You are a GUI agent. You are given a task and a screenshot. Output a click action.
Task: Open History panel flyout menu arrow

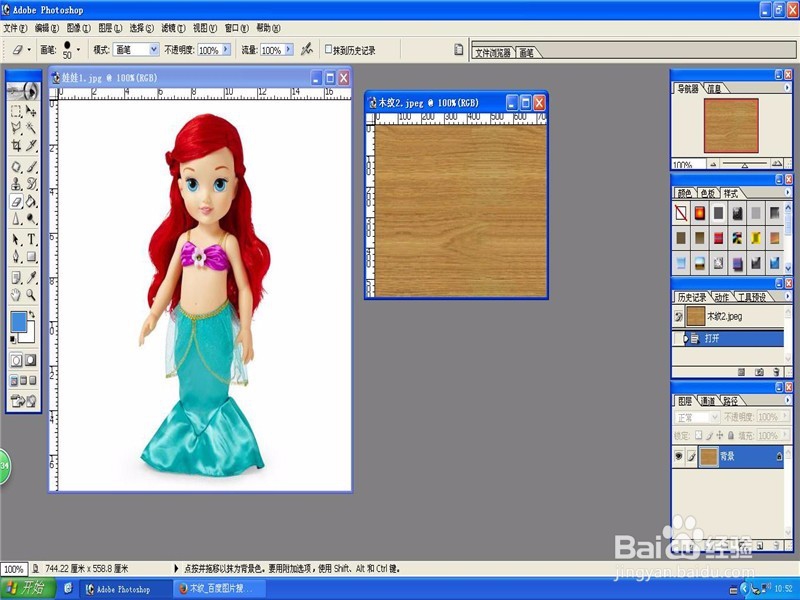(x=787, y=296)
